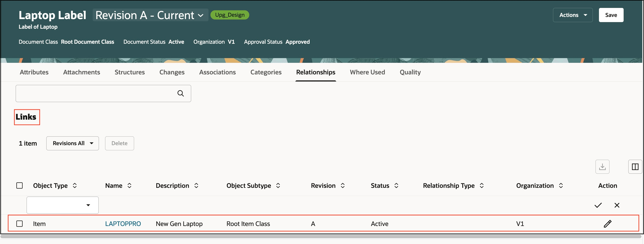Open the Revisions All dropdown
The height and width of the screenshot is (244, 644).
pyautogui.click(x=73, y=143)
